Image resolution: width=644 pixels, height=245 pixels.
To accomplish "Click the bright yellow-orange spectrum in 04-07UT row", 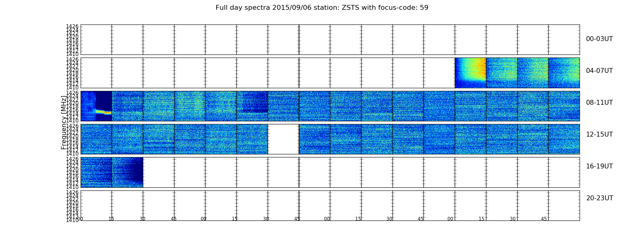I will 470,73.
